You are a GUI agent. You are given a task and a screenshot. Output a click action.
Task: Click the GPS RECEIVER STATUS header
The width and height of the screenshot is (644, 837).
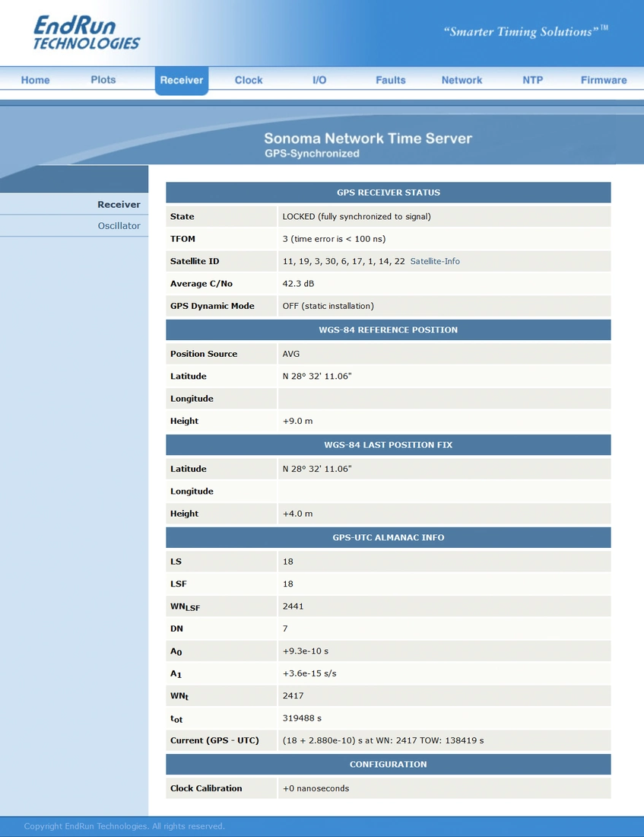point(389,193)
